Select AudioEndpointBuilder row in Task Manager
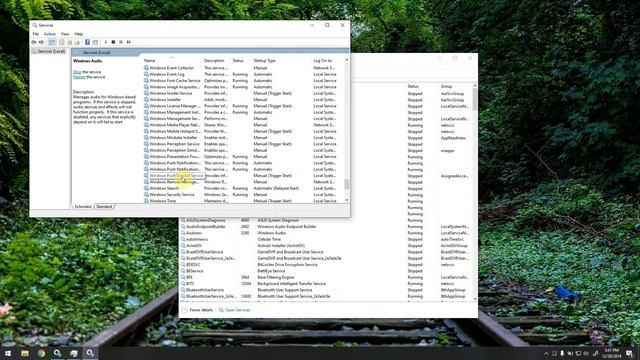The width and height of the screenshot is (640, 360). click(327, 227)
